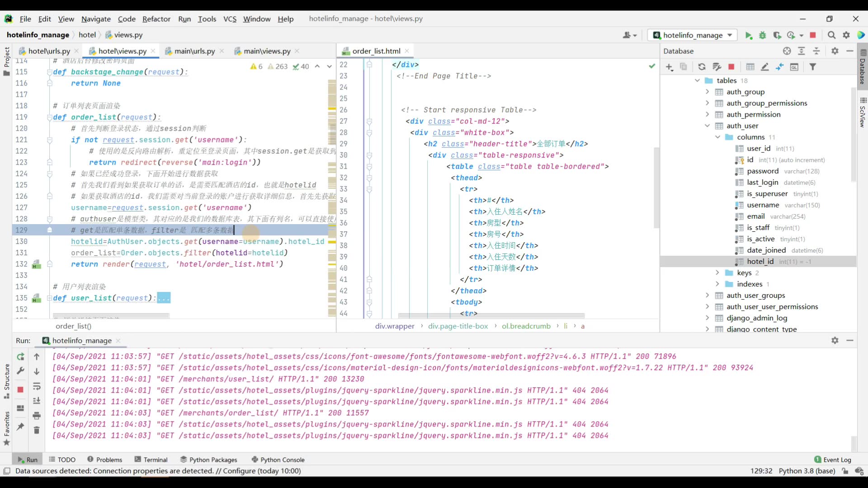Open hotelinfo_manage run configuration dropdown
Viewport: 868px width, 488px height.
coord(692,35)
